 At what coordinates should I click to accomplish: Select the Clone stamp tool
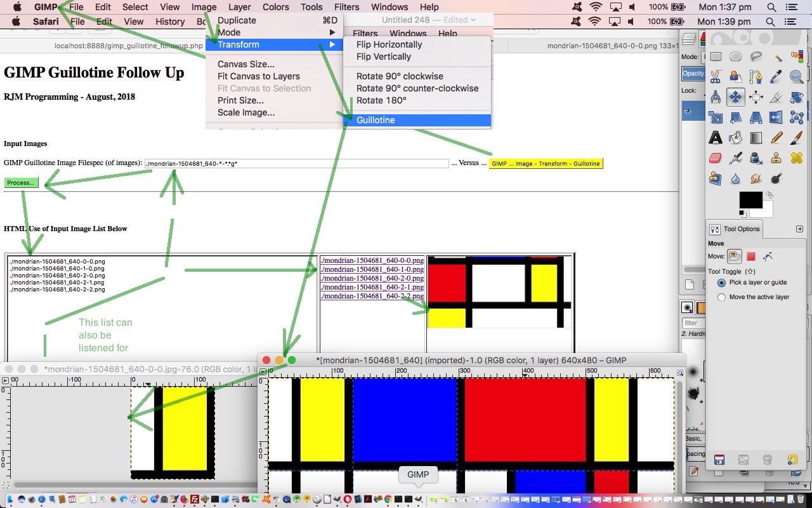coord(776,158)
